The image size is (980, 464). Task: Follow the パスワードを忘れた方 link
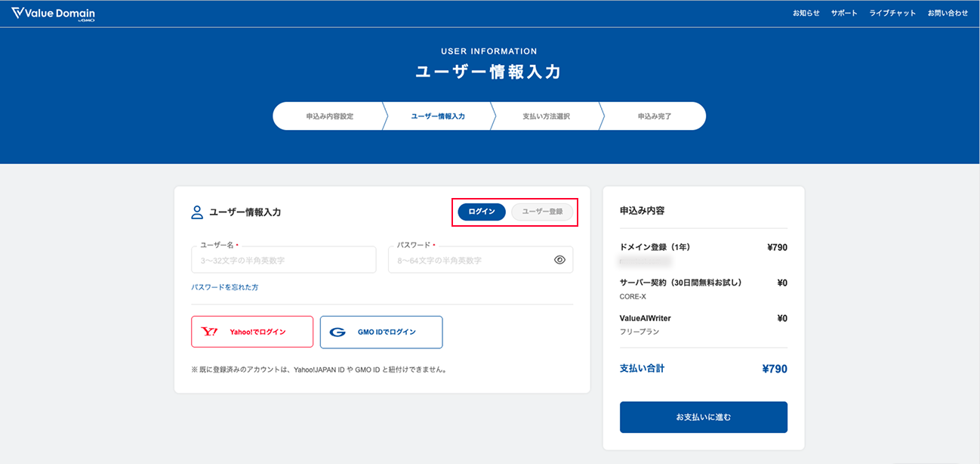click(x=225, y=287)
